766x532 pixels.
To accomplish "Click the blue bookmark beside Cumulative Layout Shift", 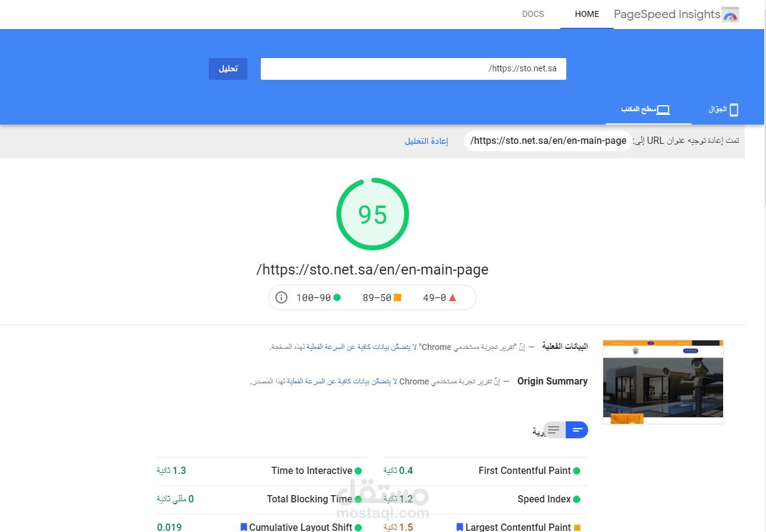I will (243, 527).
